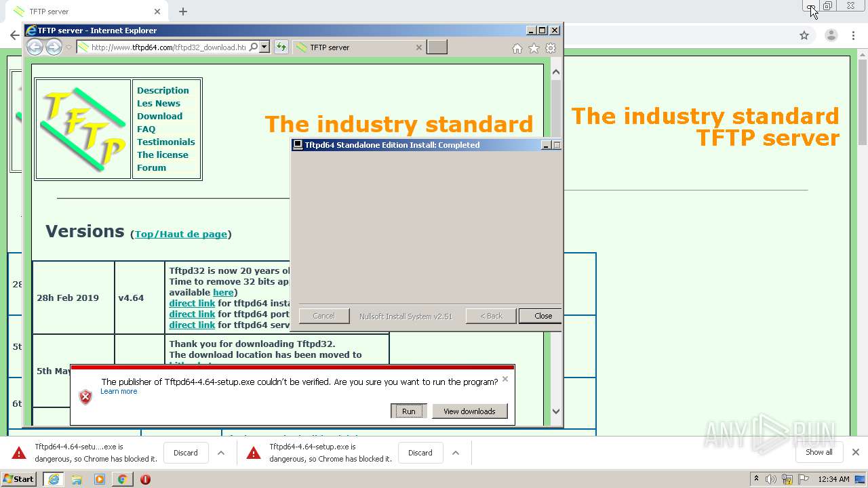Click the 'here' link in v4.64 row
This screenshot has height=488, width=868.
pos(223,292)
